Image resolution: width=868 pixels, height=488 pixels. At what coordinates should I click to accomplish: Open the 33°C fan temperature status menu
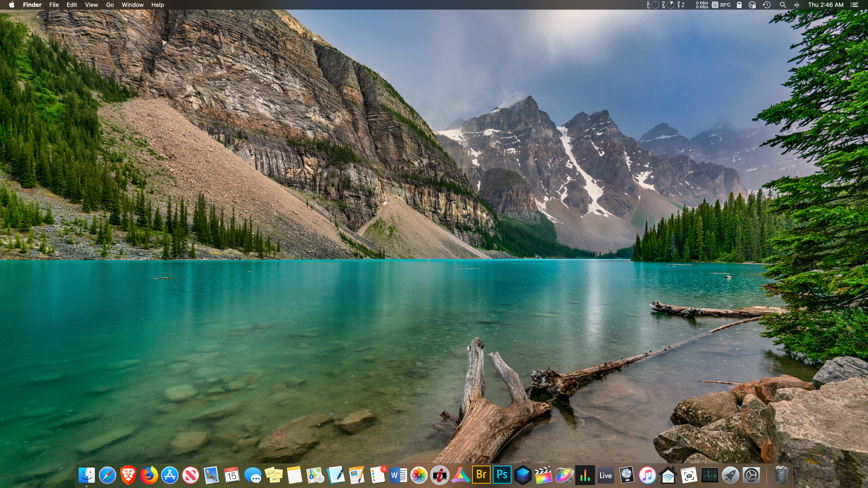pos(721,5)
